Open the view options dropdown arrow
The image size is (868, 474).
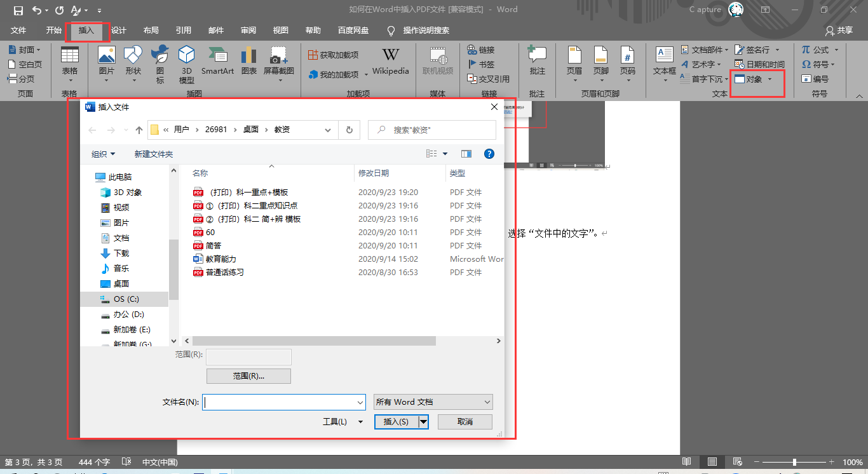click(445, 154)
